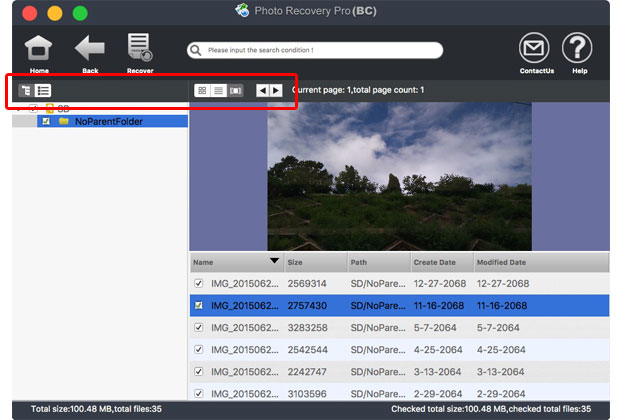Select file name in 12-27-2068 row

pyautogui.click(x=244, y=284)
